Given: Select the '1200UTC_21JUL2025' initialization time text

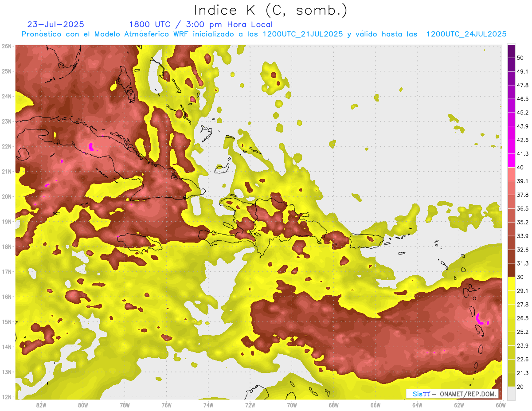Looking at the screenshot, I should coord(303,34).
